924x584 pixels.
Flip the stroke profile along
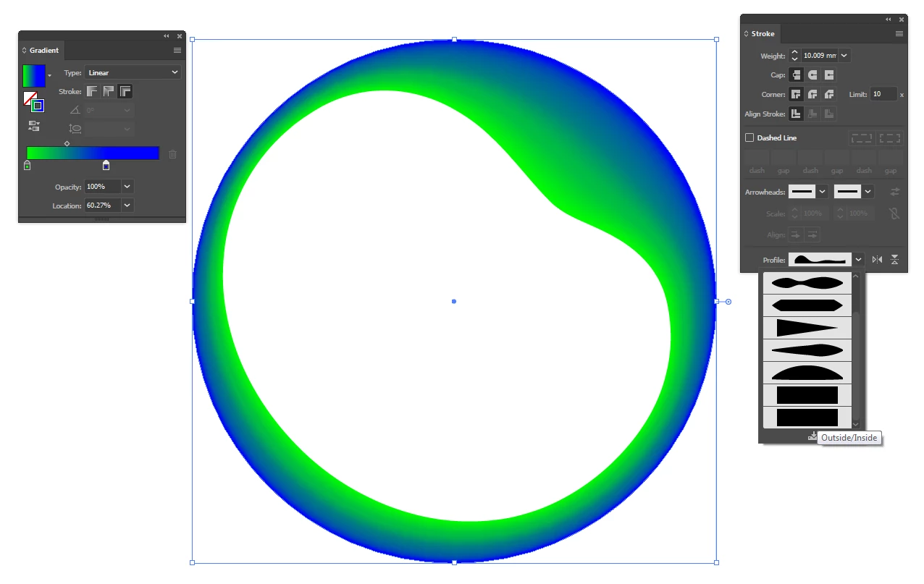(x=877, y=259)
